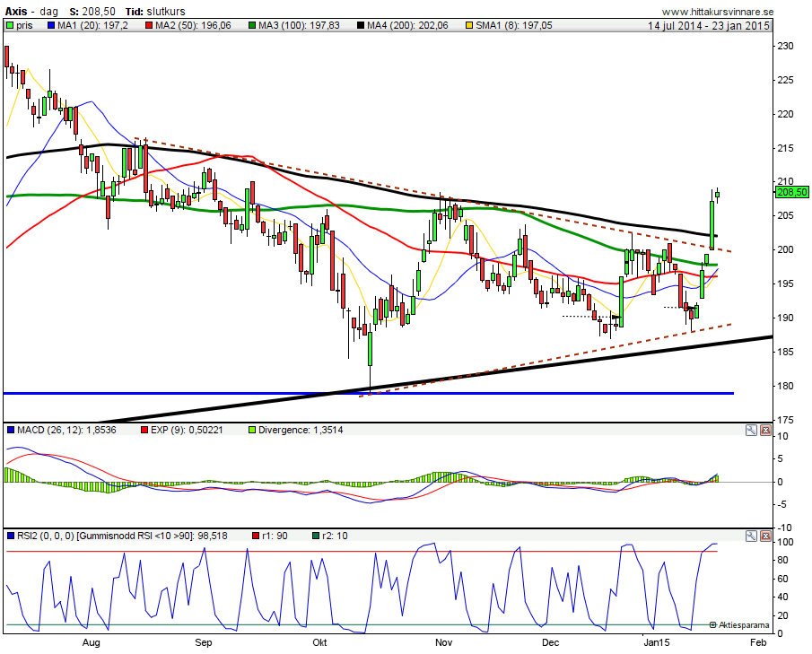This screenshot has height=654, width=812.
Task: Click the 190 price axis label
Action: pos(785,318)
